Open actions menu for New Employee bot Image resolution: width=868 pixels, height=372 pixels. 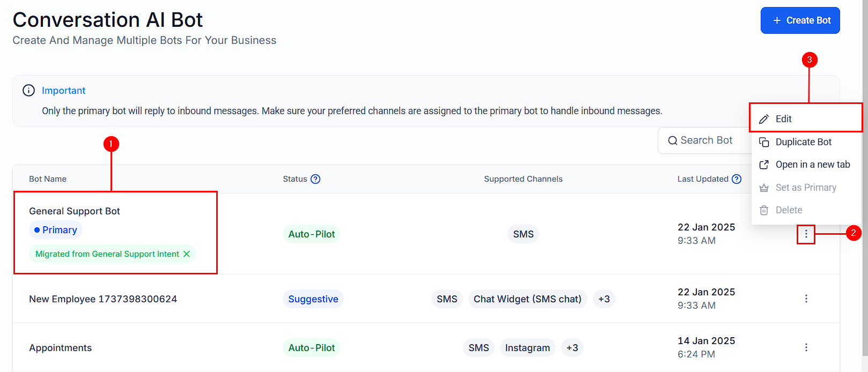[806, 299]
